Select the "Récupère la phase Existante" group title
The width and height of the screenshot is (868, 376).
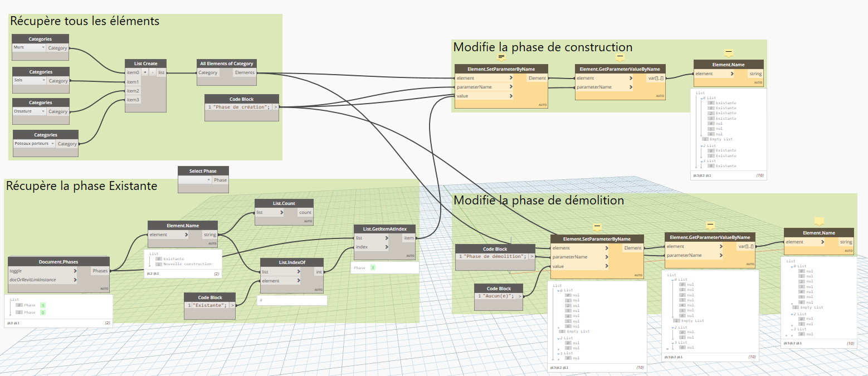[81, 186]
